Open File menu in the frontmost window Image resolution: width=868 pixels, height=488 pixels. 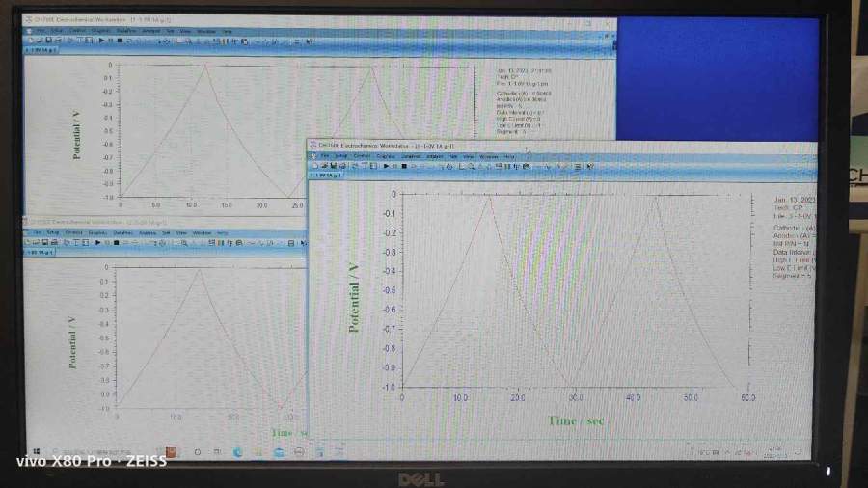(325, 155)
